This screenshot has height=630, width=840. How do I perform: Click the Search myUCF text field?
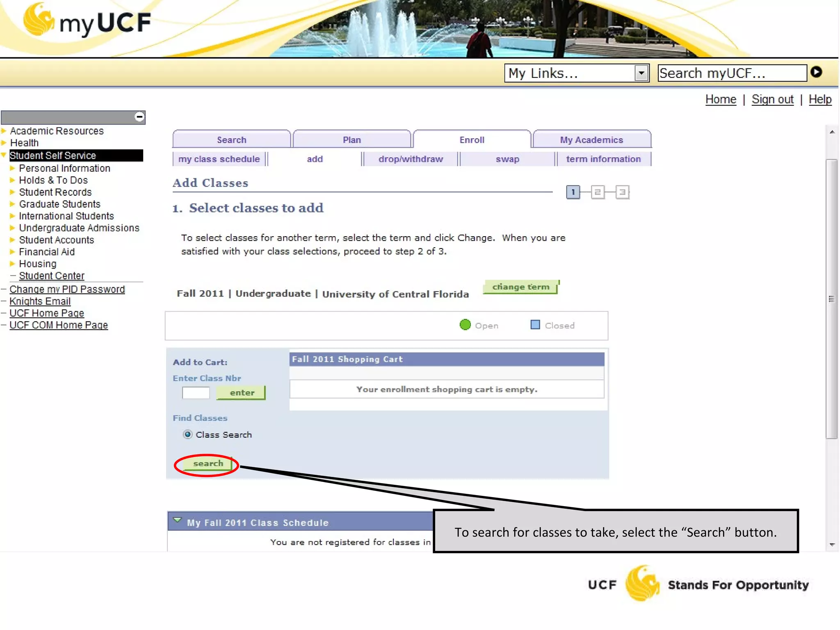733,73
